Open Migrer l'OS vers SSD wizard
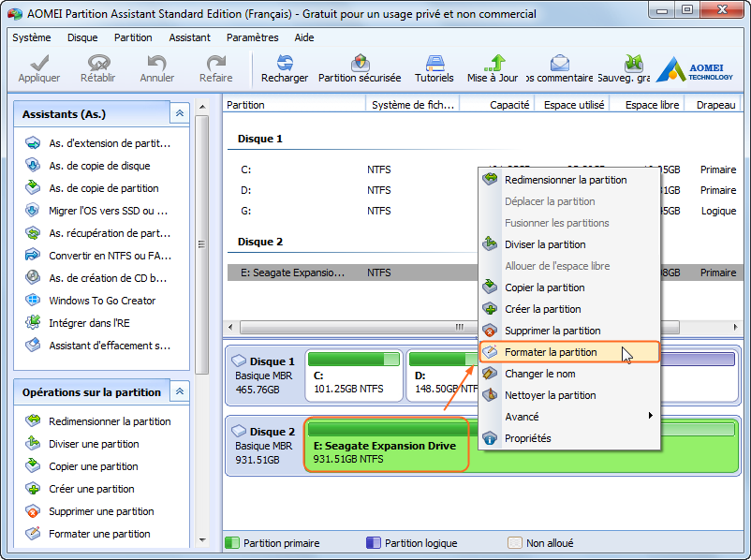Screen dimensions: 751x560 [x=97, y=211]
